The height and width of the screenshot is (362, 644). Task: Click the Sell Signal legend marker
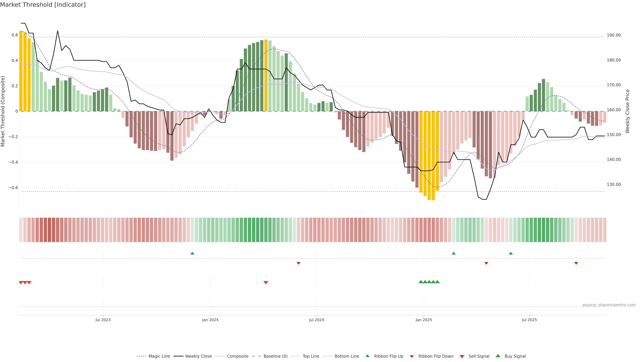(x=462, y=356)
